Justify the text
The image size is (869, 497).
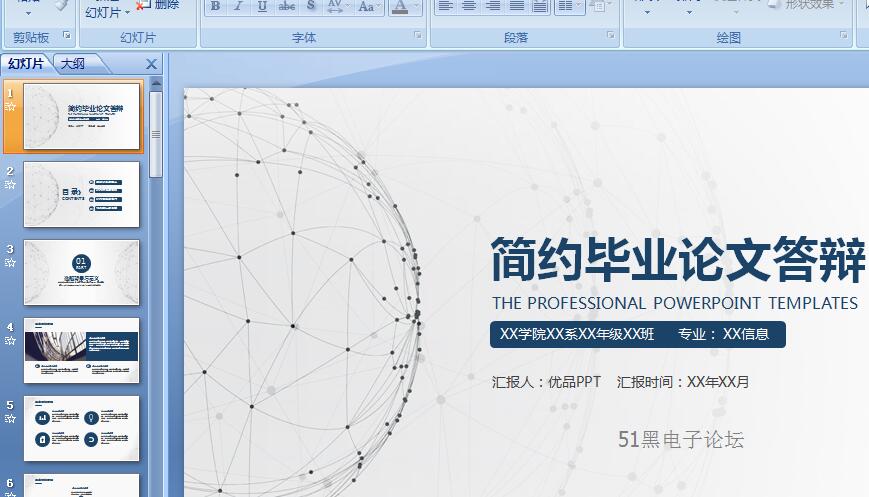[x=517, y=7]
